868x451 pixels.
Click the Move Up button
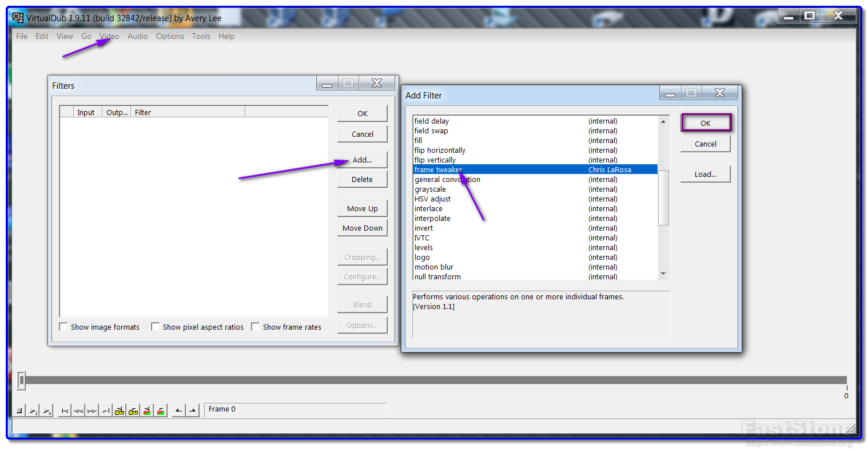click(x=363, y=208)
